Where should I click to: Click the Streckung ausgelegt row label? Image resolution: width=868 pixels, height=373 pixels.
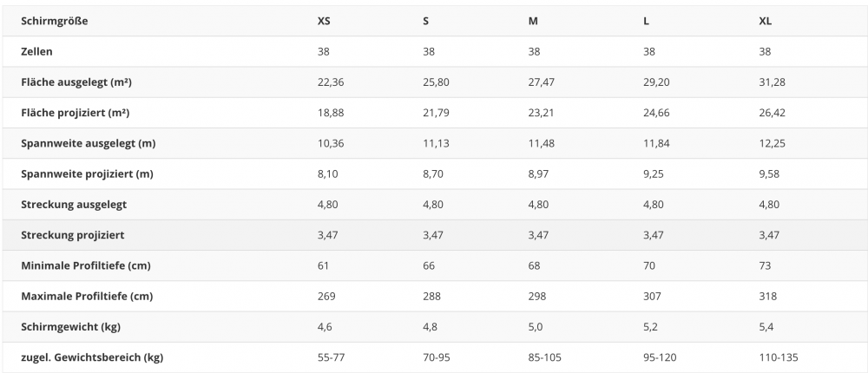[74, 204]
